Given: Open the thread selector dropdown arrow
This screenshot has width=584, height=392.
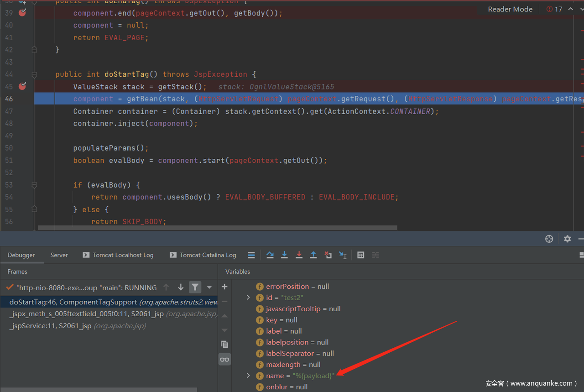Looking at the screenshot, I should click(x=209, y=287).
